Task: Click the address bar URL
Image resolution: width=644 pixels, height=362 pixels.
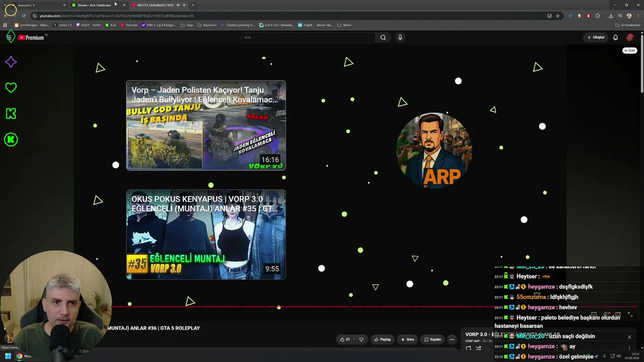Action: (x=116, y=16)
